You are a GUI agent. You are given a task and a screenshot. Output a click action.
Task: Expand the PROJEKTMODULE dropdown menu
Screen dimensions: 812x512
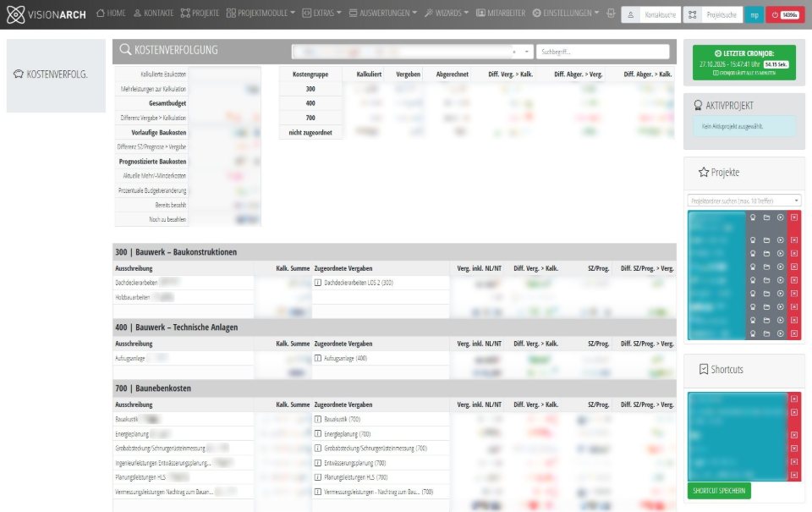coord(261,13)
